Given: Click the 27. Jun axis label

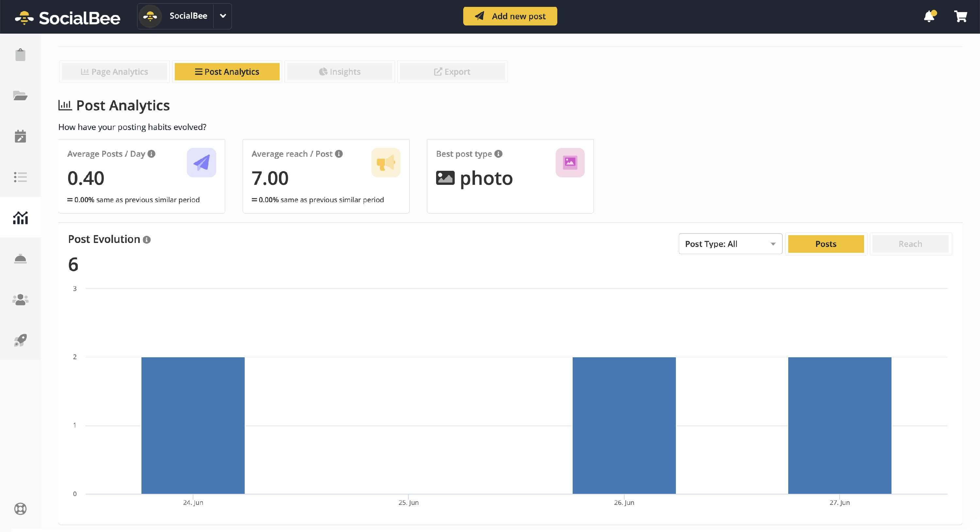Looking at the screenshot, I should click(840, 502).
